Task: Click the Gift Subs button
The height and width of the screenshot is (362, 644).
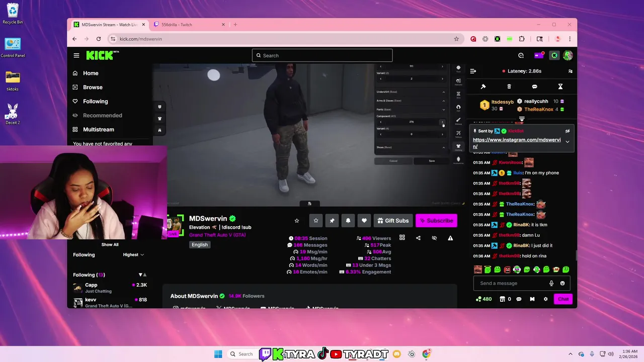Action: click(393, 220)
